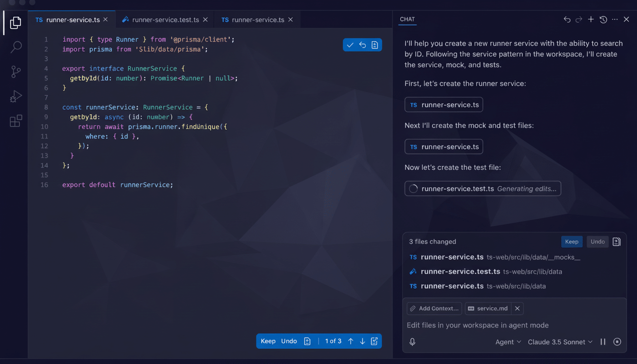Open the Search view

tap(16, 47)
